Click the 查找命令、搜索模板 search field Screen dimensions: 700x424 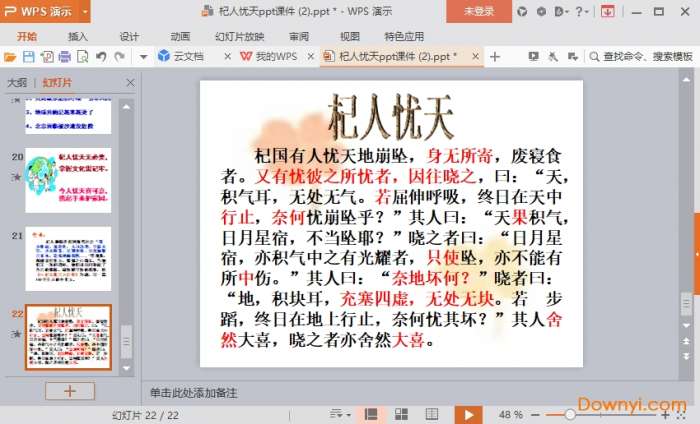coord(641,57)
